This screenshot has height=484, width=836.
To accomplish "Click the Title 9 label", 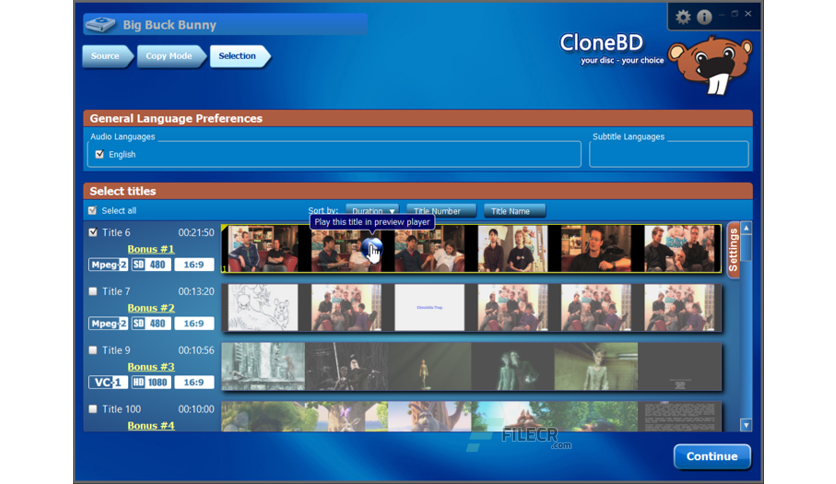I will tap(116, 350).
